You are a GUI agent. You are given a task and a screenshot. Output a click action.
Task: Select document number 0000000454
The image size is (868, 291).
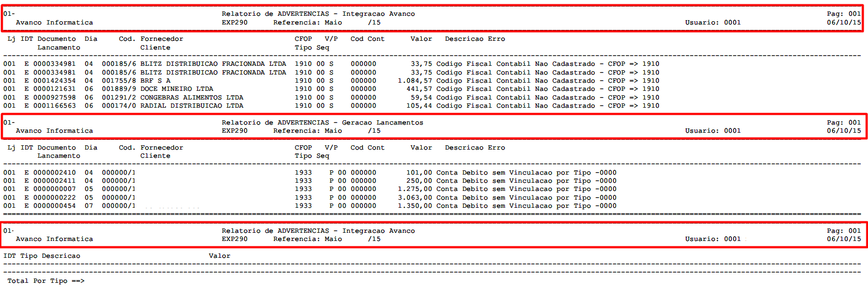54,206
